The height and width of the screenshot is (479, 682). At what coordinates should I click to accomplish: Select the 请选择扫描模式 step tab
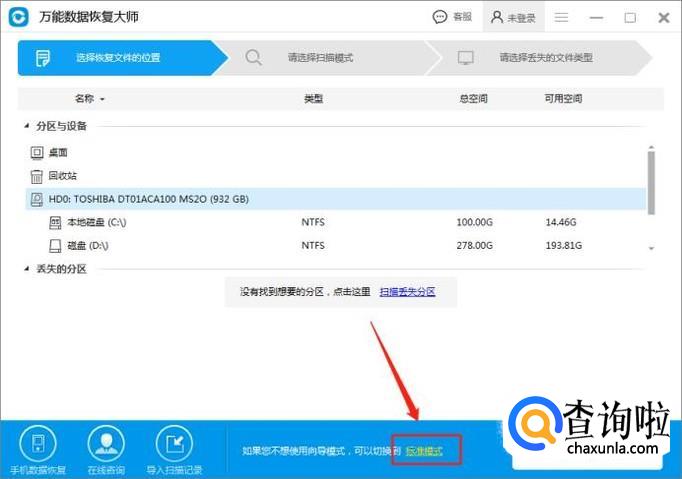331,58
